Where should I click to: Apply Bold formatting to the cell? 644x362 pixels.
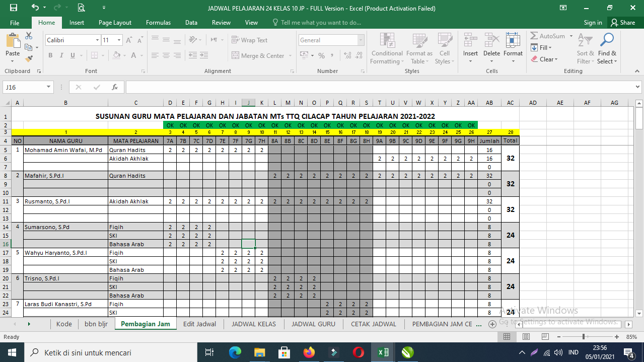click(x=50, y=55)
